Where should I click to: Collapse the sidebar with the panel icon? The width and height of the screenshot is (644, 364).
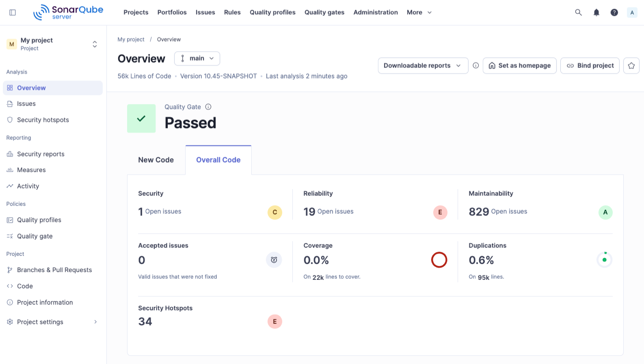12,12
